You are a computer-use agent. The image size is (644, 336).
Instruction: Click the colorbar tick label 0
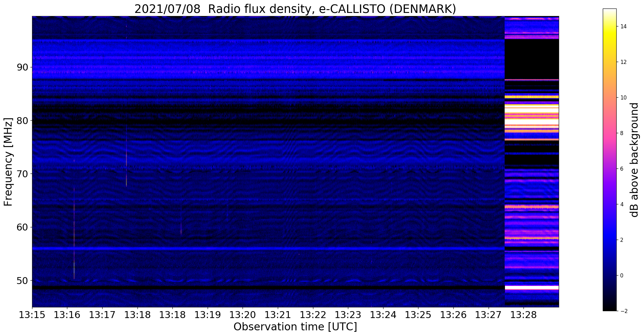pyautogui.click(x=621, y=276)
